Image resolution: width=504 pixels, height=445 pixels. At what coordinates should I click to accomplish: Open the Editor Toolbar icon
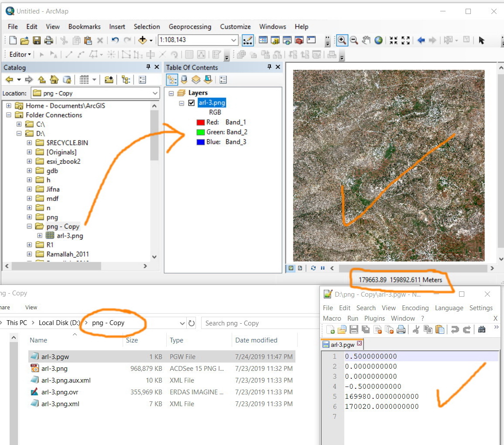coord(247,40)
